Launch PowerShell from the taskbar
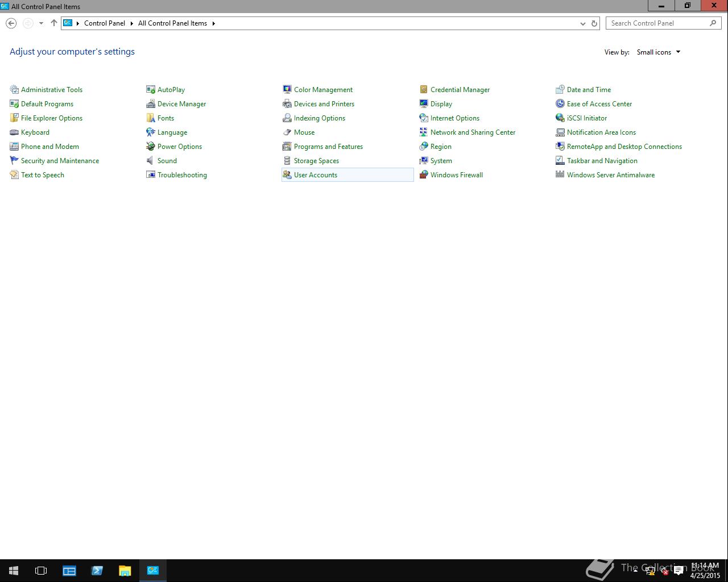The image size is (728, 582). (x=97, y=571)
